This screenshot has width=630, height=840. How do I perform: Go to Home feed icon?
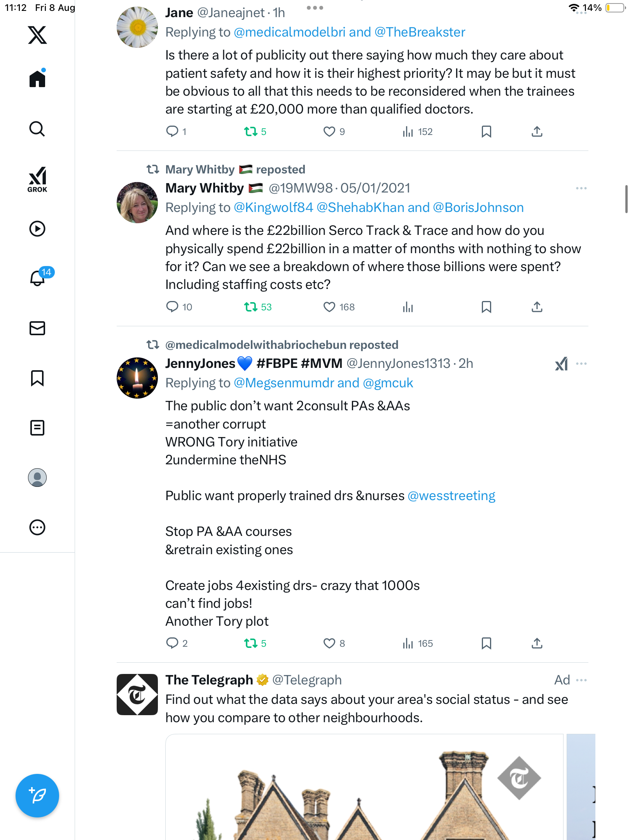[x=37, y=79]
